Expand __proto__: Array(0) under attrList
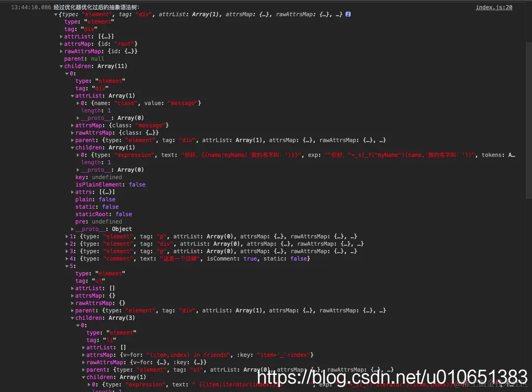The width and height of the screenshot is (532, 392). [78, 118]
